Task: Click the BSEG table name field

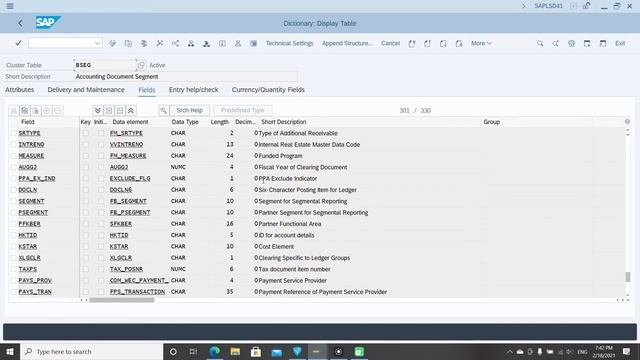Action: (x=105, y=65)
